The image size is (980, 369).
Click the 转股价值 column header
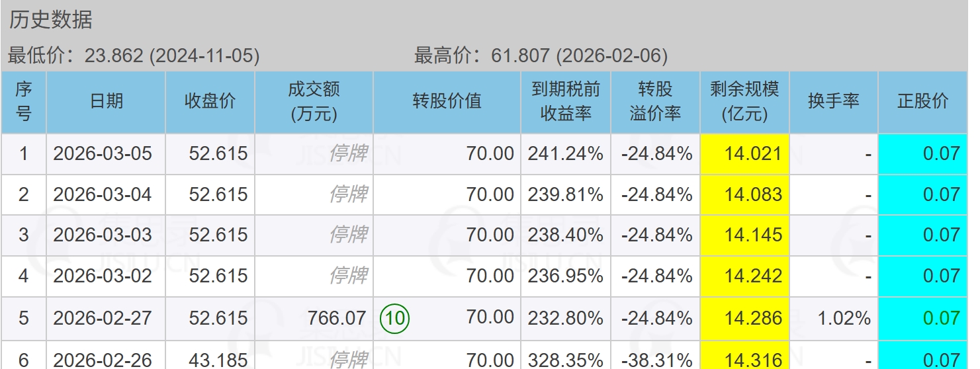pyautogui.click(x=447, y=102)
